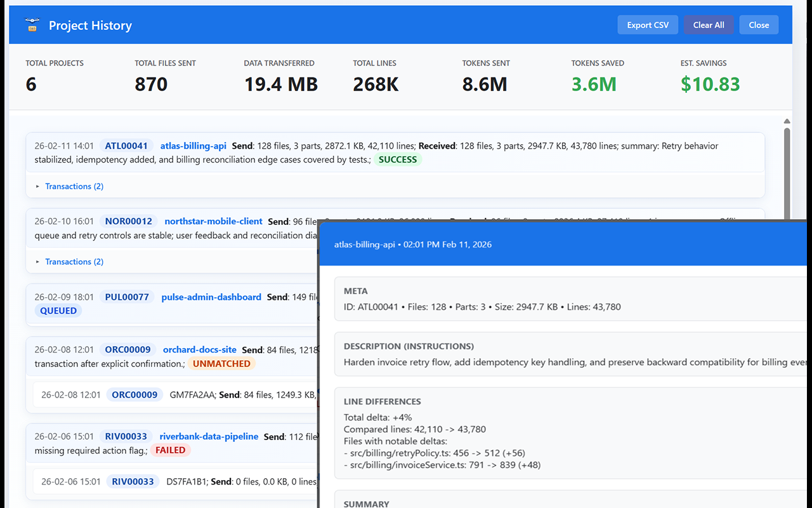
Task: Click the PUL00077 project ID badge
Action: tap(126, 297)
